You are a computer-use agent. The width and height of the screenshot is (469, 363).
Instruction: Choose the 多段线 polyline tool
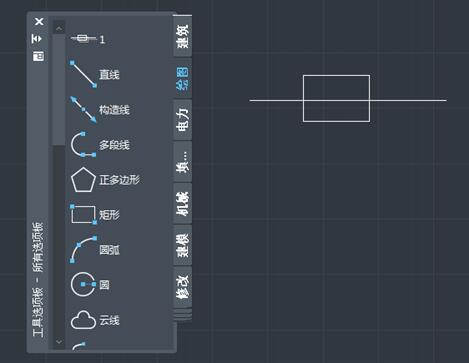99,145
